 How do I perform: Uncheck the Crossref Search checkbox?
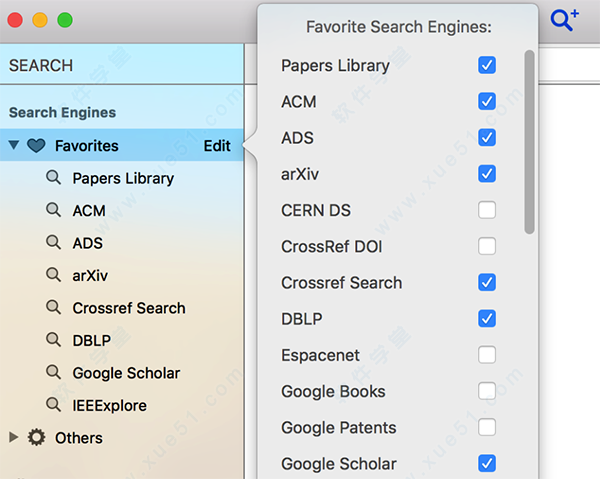pyautogui.click(x=487, y=282)
